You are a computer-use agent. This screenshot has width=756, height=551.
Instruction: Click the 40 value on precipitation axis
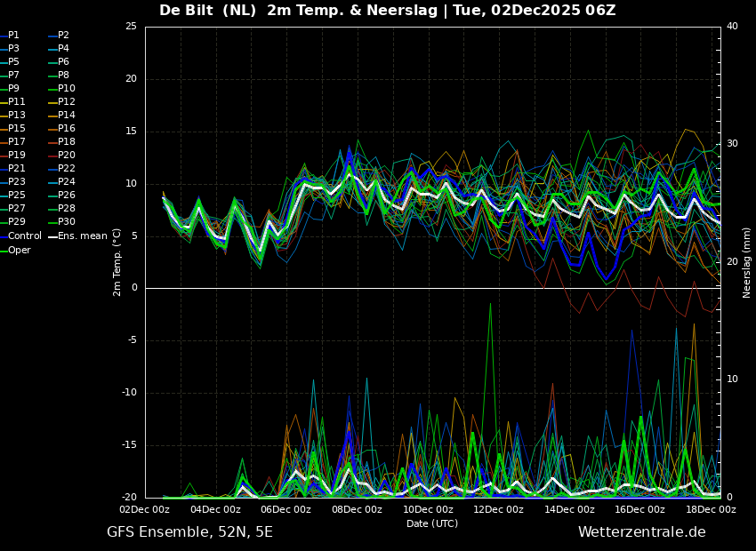point(732,27)
